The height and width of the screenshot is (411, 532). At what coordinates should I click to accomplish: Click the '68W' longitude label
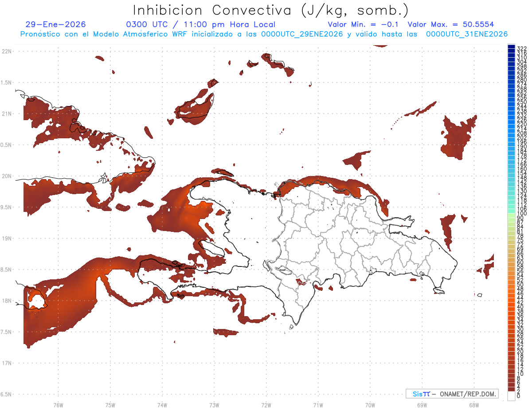click(x=474, y=405)
